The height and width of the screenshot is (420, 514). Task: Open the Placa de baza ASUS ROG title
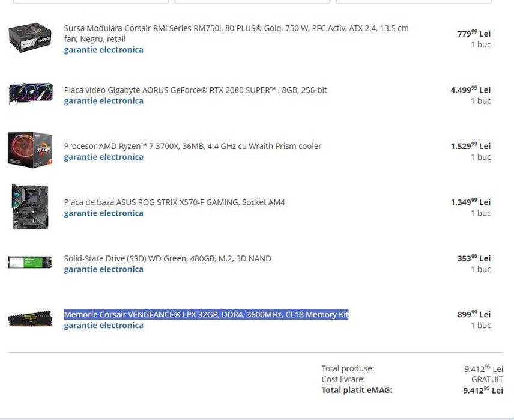click(x=174, y=202)
